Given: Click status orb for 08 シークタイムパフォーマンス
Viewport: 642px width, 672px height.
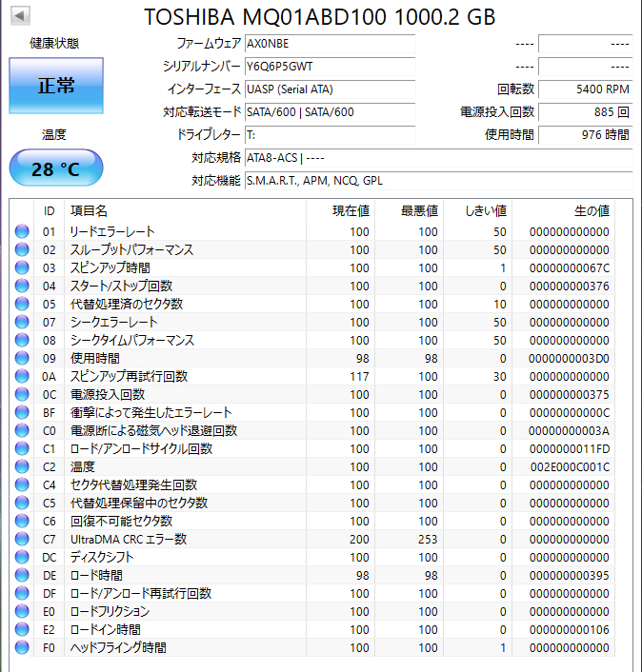Looking at the screenshot, I should point(22,340).
